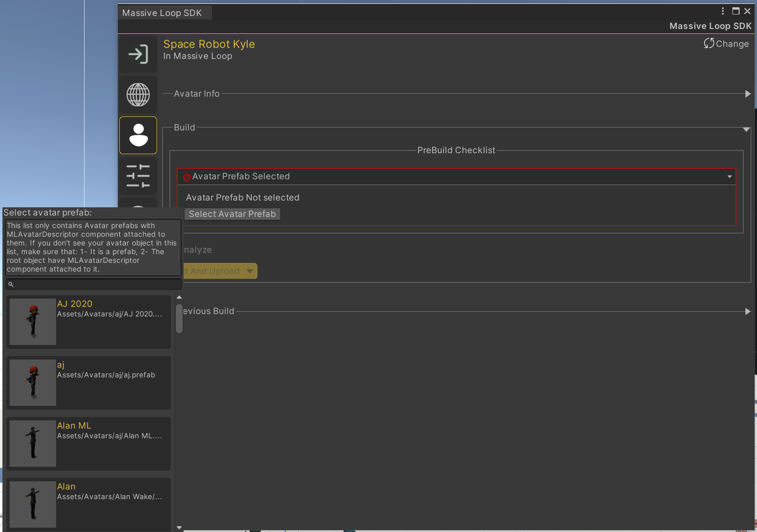Click the prefab list scrollbar handle
The width and height of the screenshot is (757, 532).
click(179, 319)
